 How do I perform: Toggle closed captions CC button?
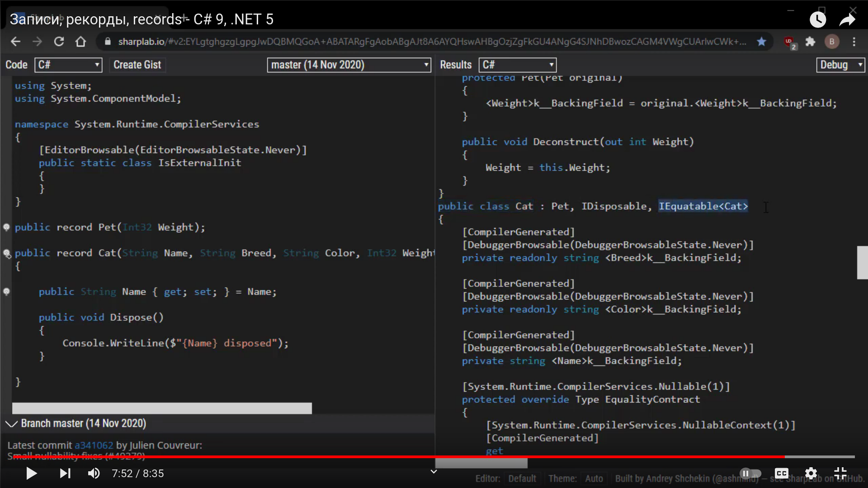pyautogui.click(x=781, y=473)
